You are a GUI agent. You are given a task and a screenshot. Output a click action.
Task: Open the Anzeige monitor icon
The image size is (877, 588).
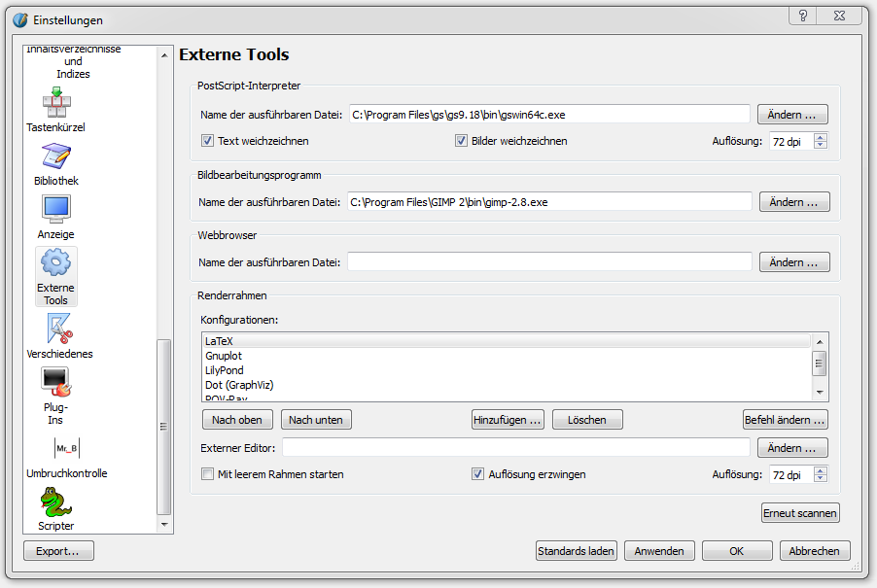pyautogui.click(x=56, y=210)
